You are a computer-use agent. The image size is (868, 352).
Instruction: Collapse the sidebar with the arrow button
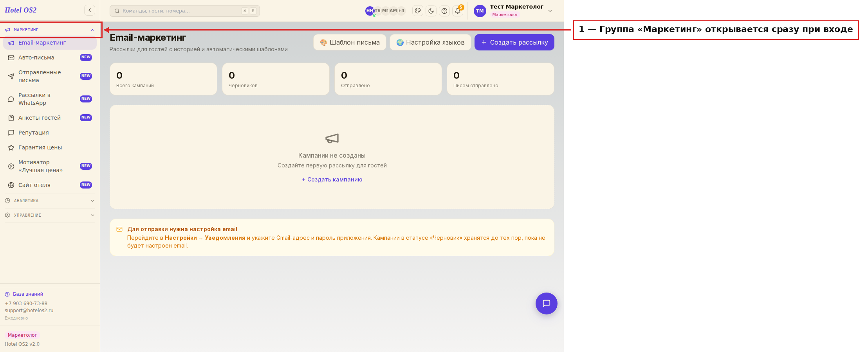[x=90, y=10]
